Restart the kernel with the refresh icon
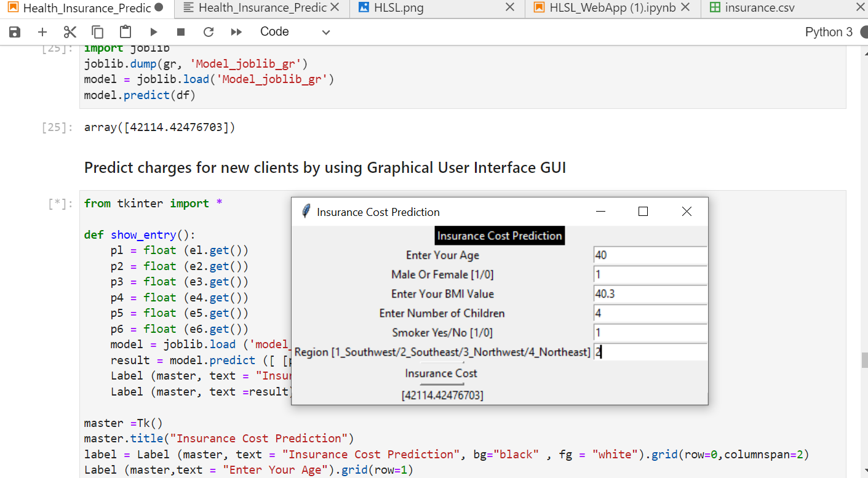868x478 pixels. 208,31
